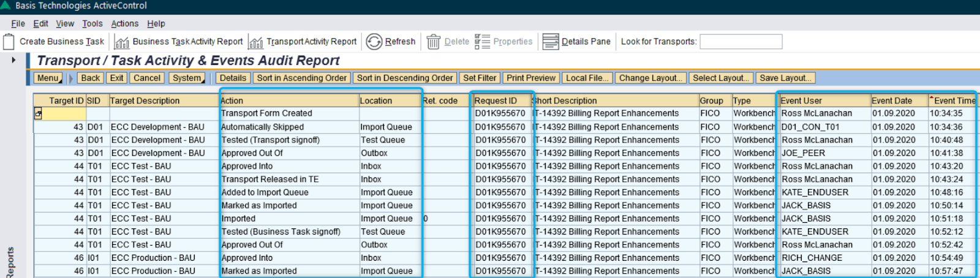
Task: Select the Location column header
Action: [x=390, y=101]
